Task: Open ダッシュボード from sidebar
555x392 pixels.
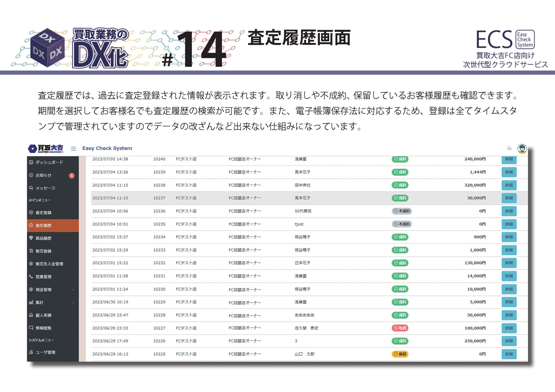Action: click(49, 162)
